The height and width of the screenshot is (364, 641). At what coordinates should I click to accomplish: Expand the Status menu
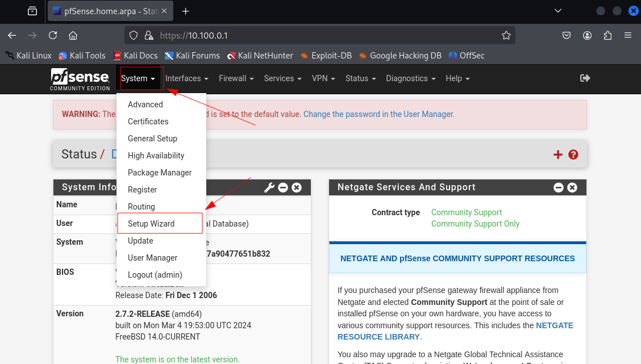(360, 78)
